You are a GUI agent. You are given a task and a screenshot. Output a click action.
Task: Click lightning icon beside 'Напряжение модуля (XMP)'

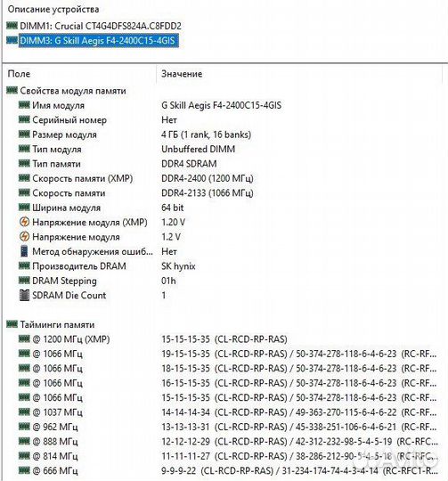pos(24,222)
